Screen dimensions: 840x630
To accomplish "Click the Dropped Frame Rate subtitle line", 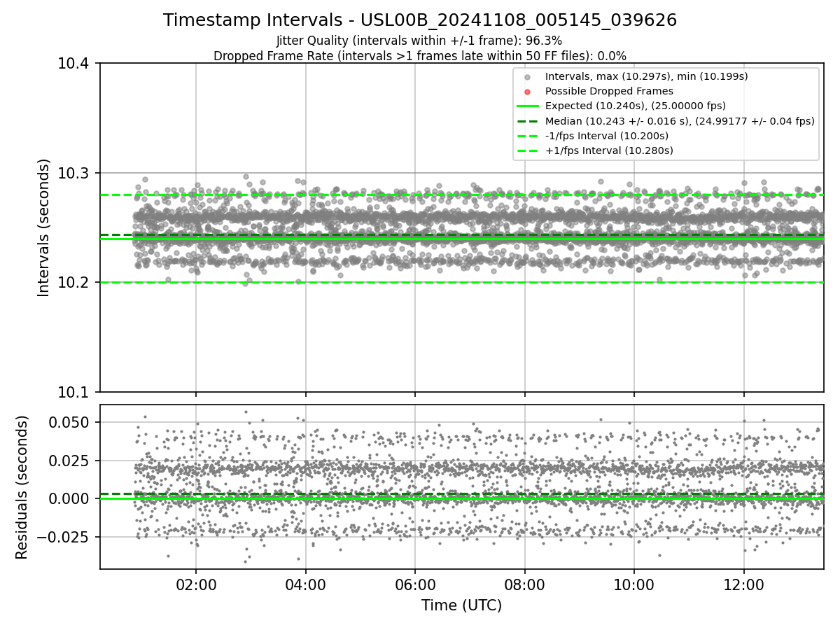I will point(420,56).
